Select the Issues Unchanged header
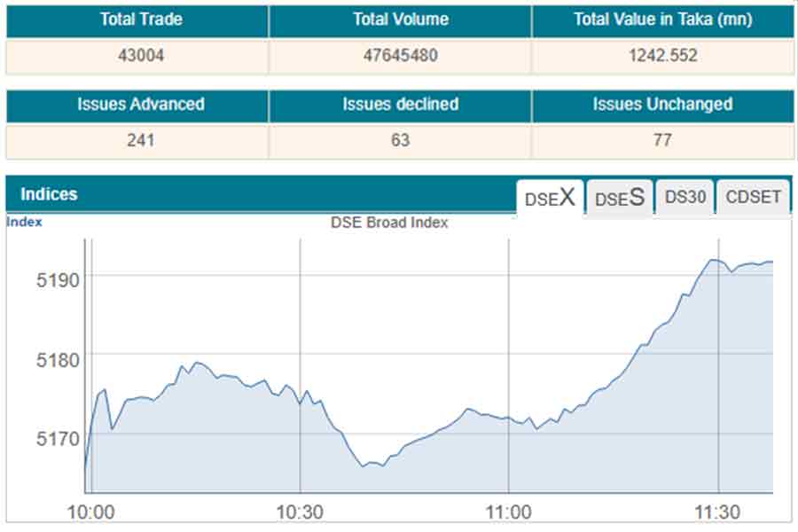 coord(662,105)
